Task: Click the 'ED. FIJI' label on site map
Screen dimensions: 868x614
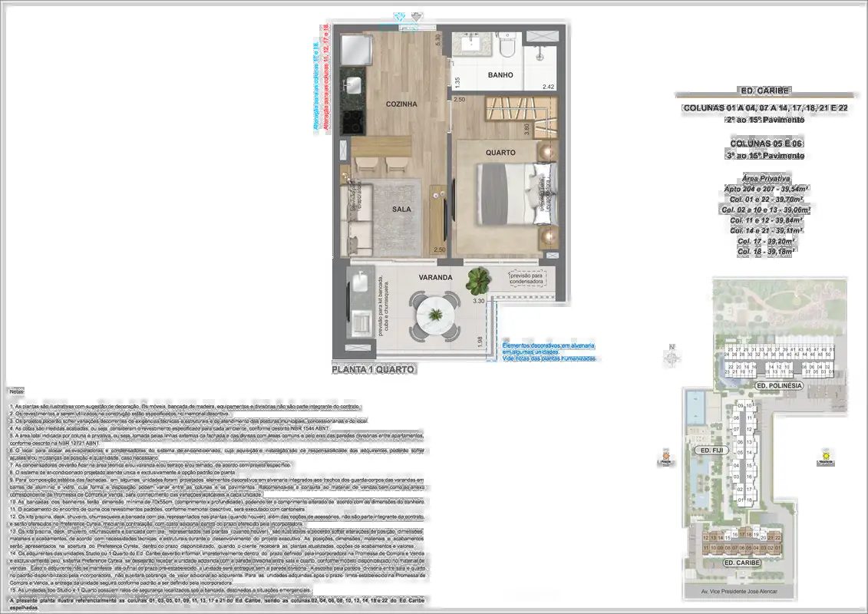Action: click(712, 451)
